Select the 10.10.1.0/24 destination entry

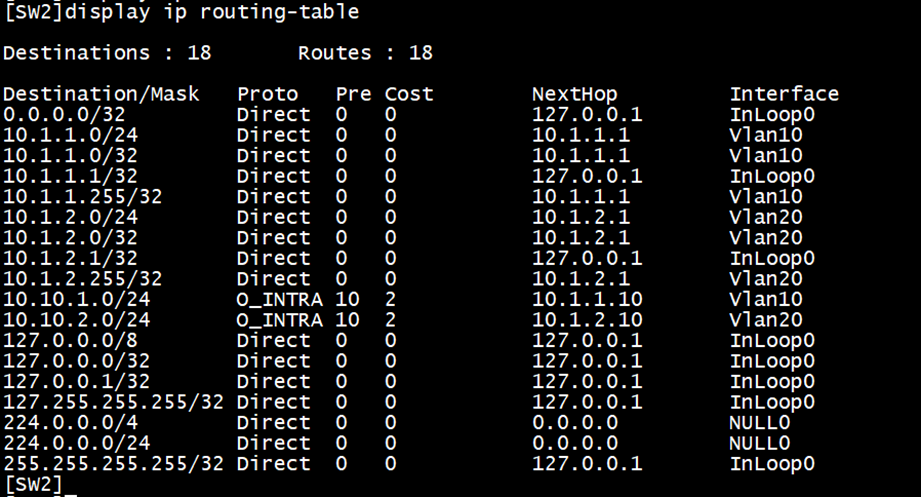click(x=76, y=299)
